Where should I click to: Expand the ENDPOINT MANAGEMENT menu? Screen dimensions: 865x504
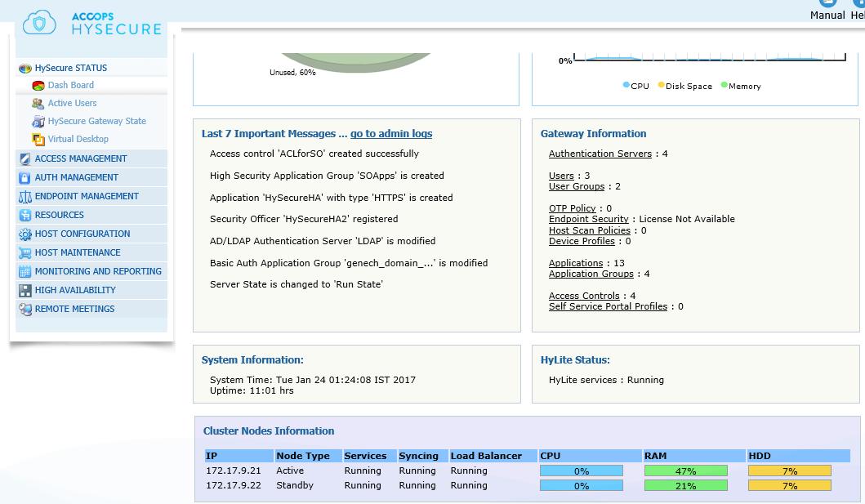pos(87,196)
